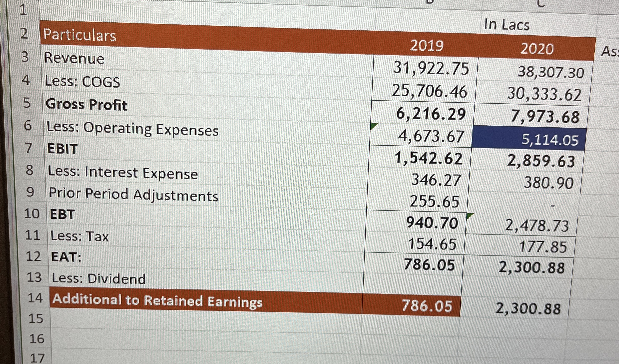Select the 2019 Revenue cell 31,922.75
The height and width of the screenshot is (364, 619).
[x=431, y=68]
